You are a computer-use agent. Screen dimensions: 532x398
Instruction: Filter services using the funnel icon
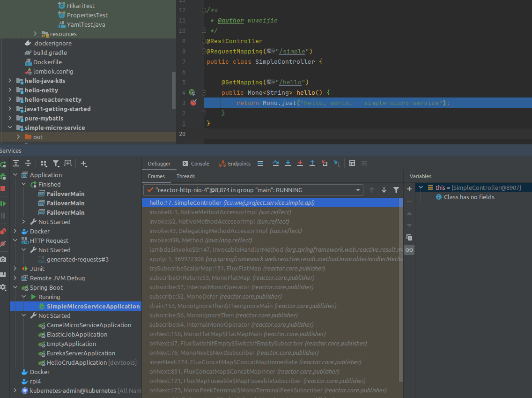click(56, 163)
